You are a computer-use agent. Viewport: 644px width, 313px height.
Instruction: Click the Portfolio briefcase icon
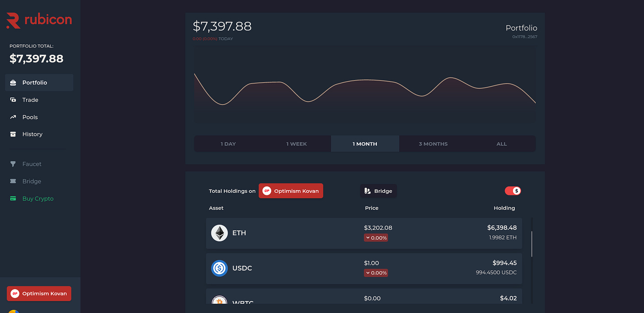point(13,83)
